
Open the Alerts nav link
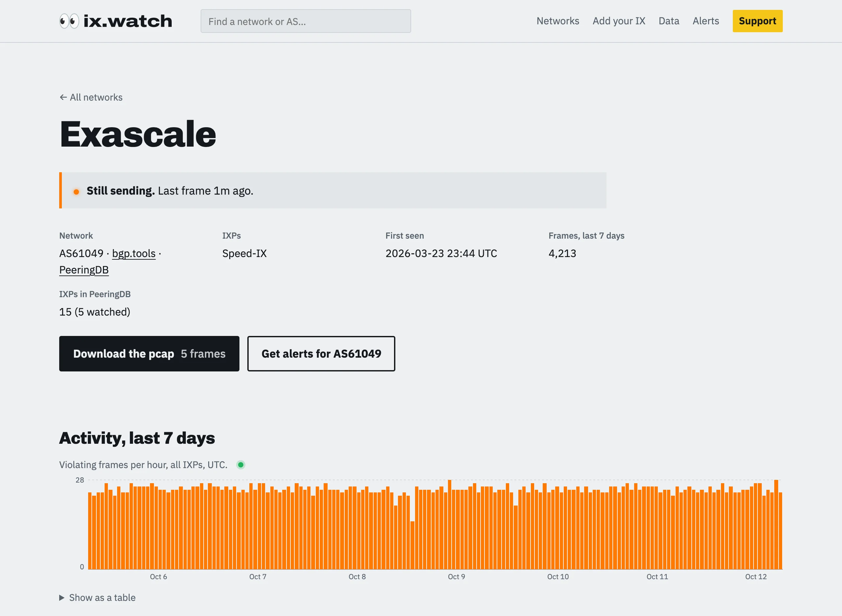pyautogui.click(x=706, y=21)
